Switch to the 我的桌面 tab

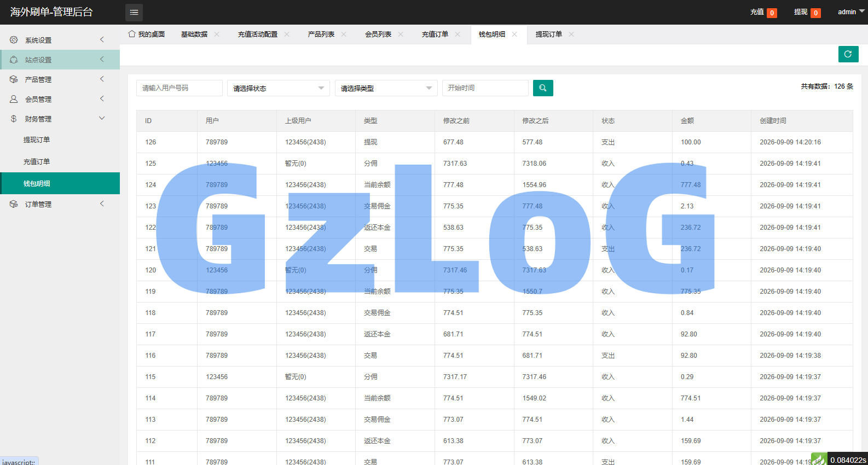[147, 34]
